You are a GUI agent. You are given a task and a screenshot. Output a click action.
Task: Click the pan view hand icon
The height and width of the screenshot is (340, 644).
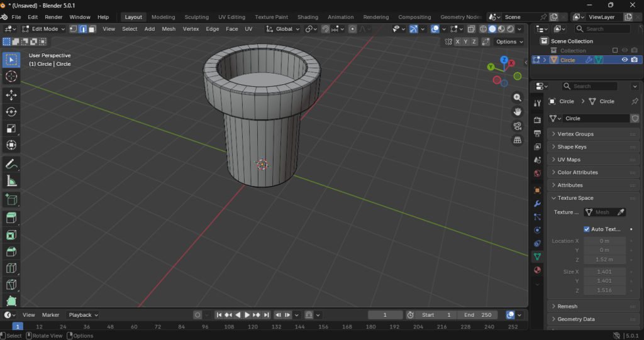pyautogui.click(x=518, y=111)
